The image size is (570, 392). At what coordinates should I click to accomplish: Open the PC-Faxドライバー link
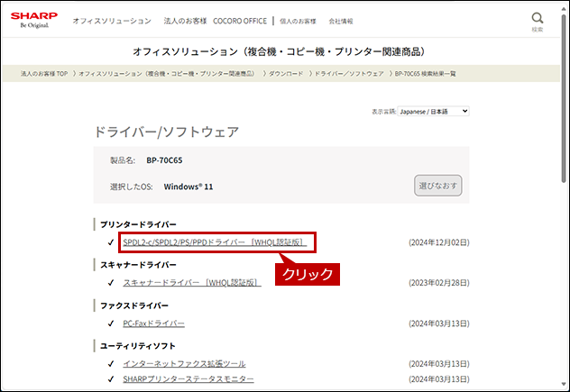coord(153,324)
